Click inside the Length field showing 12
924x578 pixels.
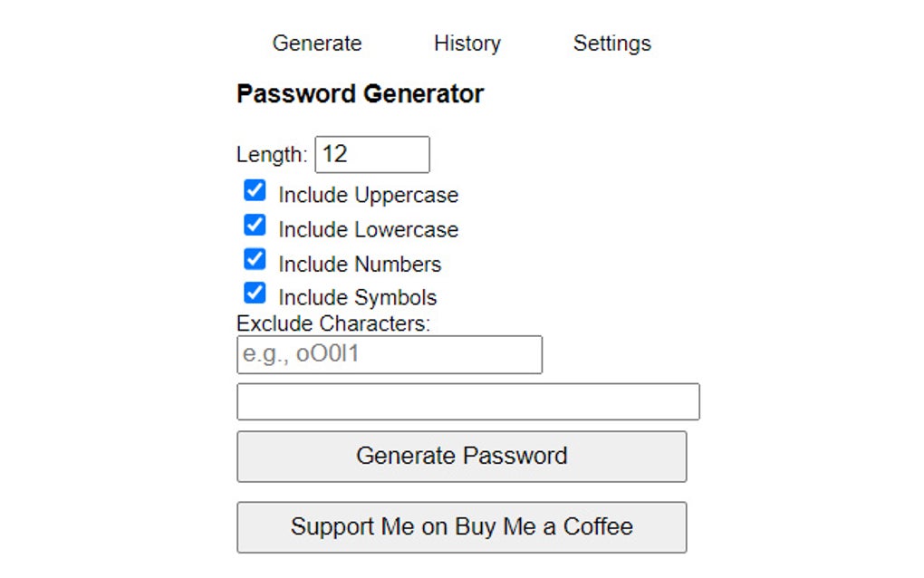pos(371,154)
